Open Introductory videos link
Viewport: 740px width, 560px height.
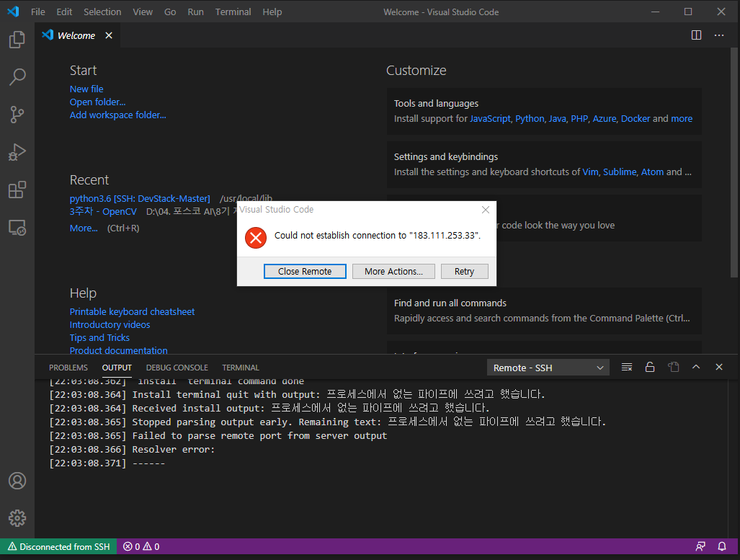(110, 325)
